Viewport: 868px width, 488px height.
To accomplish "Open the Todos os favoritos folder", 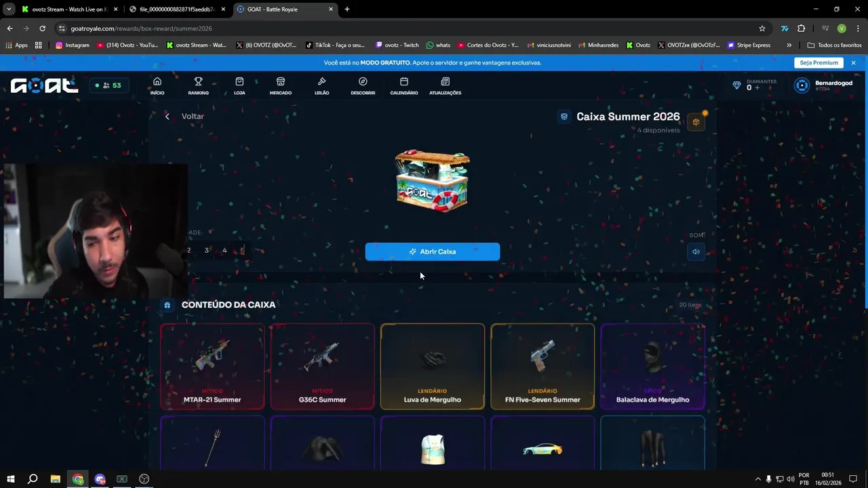I will (x=834, y=45).
